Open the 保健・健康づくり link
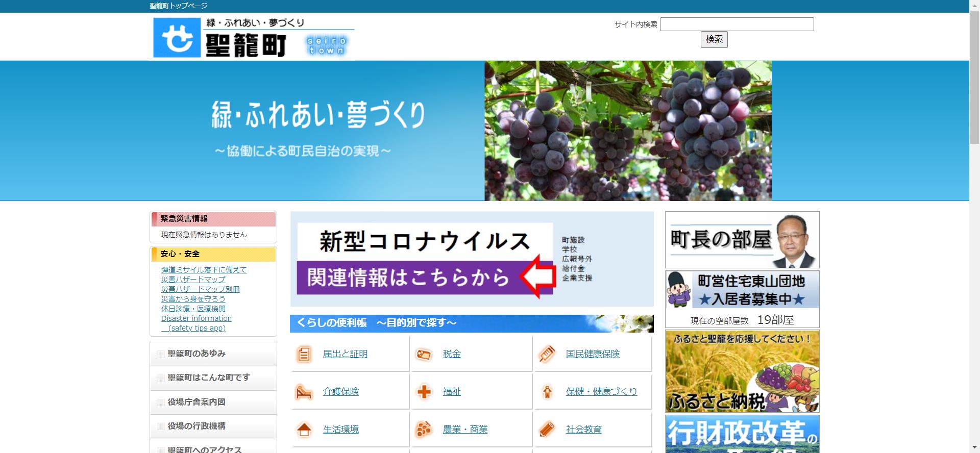 tap(601, 391)
